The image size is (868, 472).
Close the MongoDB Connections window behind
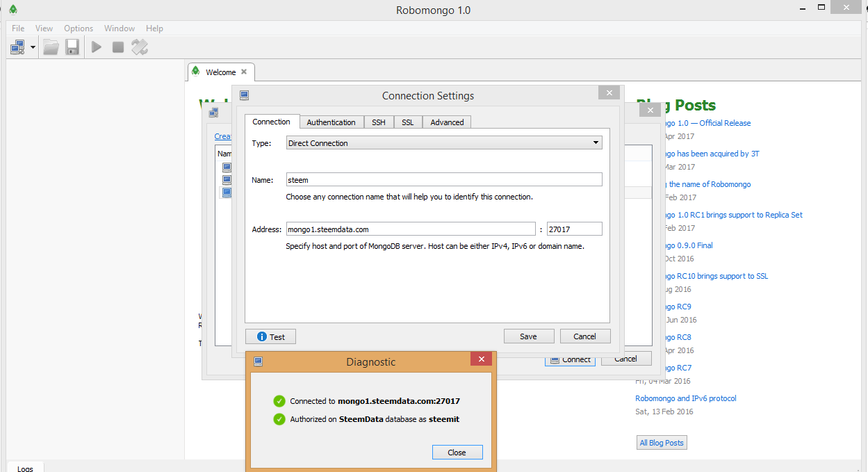point(650,111)
